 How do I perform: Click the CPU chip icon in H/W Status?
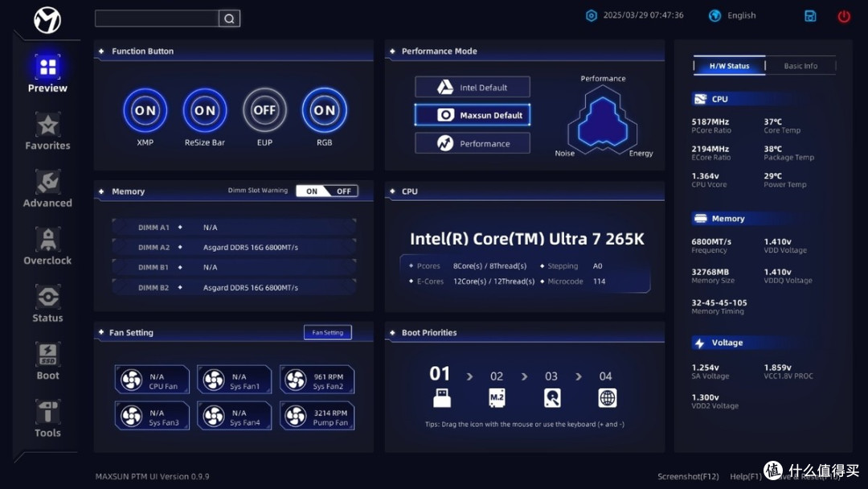click(700, 99)
